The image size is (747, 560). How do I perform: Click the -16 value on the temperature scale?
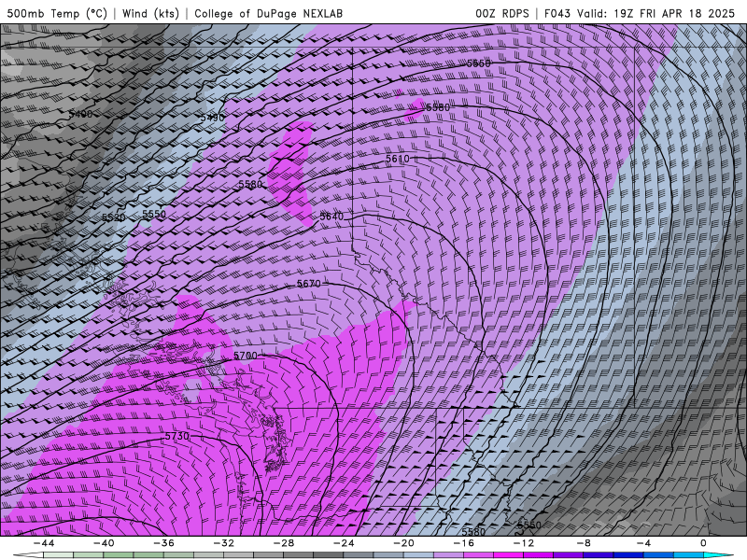point(464,543)
